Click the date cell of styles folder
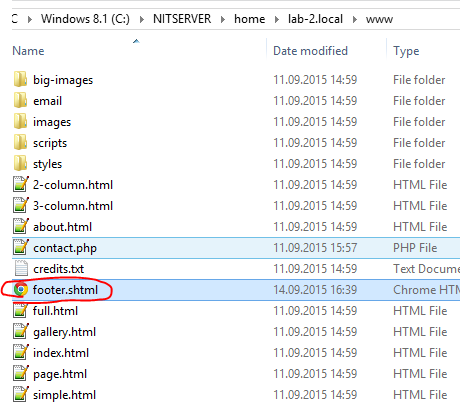This screenshot has width=460, height=407. point(315,164)
